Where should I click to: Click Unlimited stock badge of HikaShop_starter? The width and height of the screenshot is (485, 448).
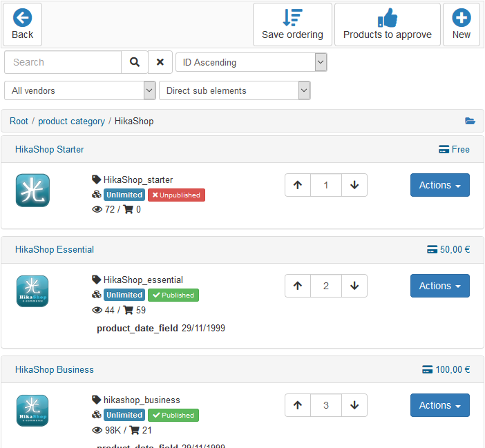(124, 195)
